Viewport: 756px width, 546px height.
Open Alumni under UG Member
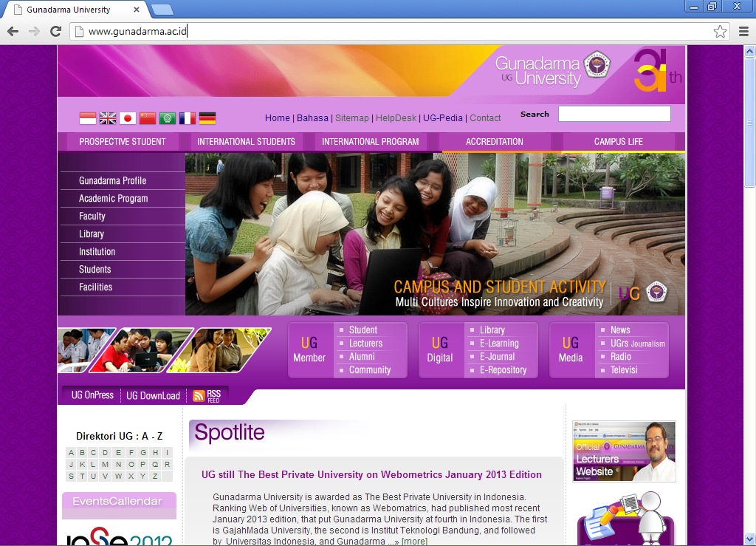(362, 357)
